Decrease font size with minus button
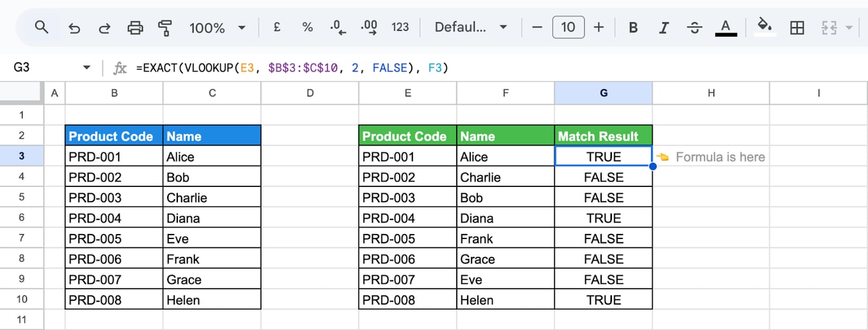Screen dimensions: 868x330 (x=537, y=27)
